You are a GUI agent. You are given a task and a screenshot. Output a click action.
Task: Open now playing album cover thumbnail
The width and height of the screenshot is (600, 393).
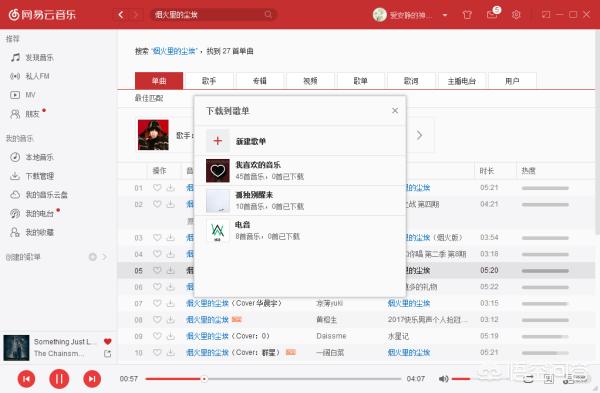click(16, 348)
